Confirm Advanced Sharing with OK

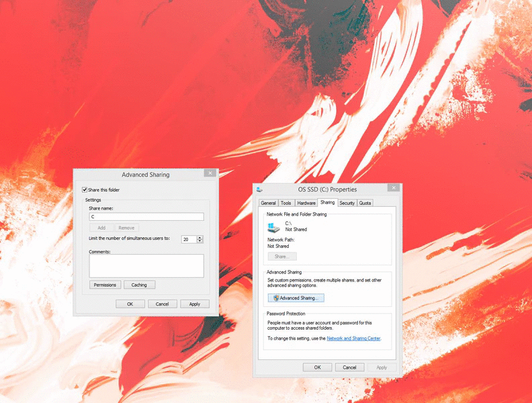130,304
